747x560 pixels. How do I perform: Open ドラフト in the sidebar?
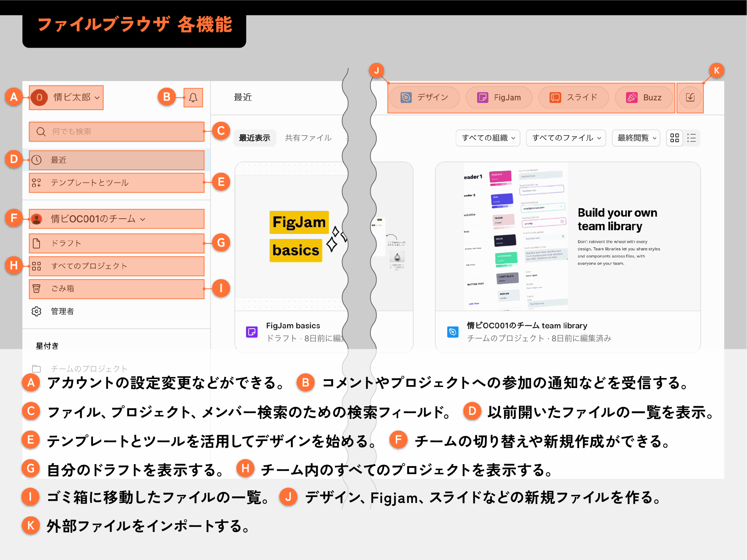point(116,243)
